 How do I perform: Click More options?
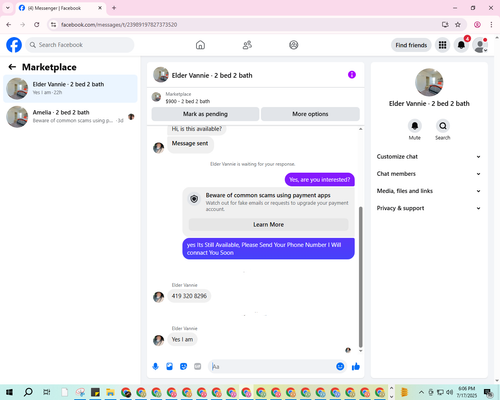310,114
